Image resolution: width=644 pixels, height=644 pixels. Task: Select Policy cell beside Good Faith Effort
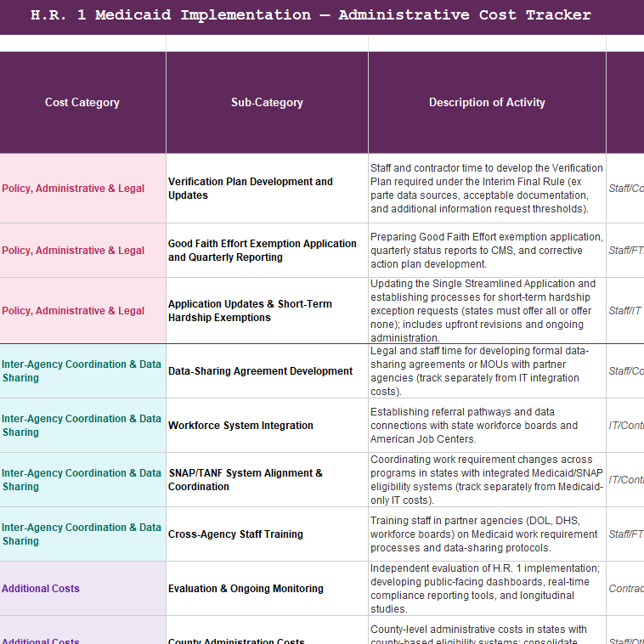tap(82, 251)
